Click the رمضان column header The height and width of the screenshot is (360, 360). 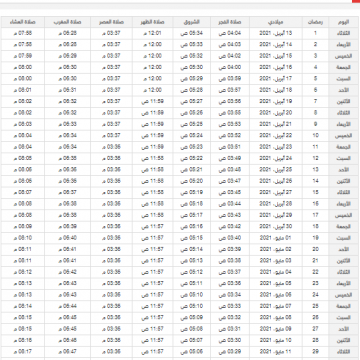(315, 22)
